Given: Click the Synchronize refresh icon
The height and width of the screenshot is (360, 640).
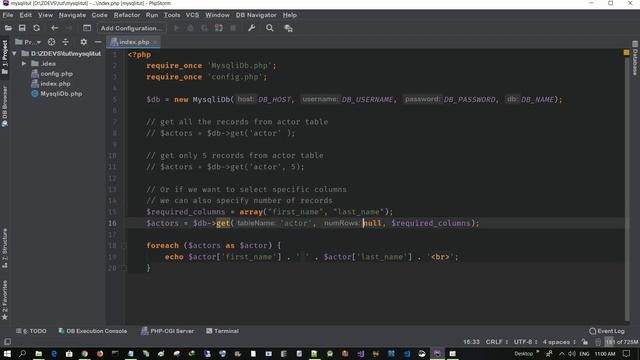Looking at the screenshot, I should [x=36, y=28].
